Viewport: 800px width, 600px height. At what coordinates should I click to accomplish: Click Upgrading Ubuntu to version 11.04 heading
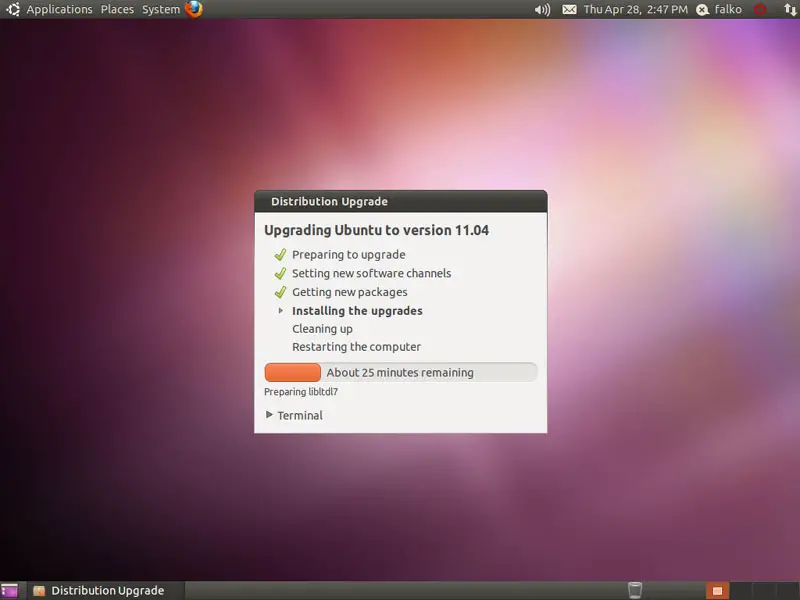tap(376, 230)
